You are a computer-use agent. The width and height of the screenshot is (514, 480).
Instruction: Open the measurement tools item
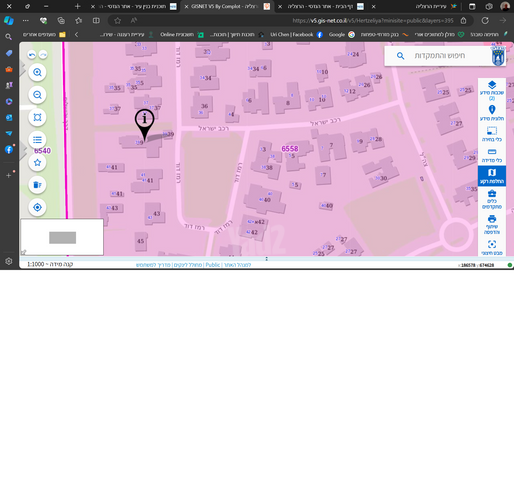[492, 155]
